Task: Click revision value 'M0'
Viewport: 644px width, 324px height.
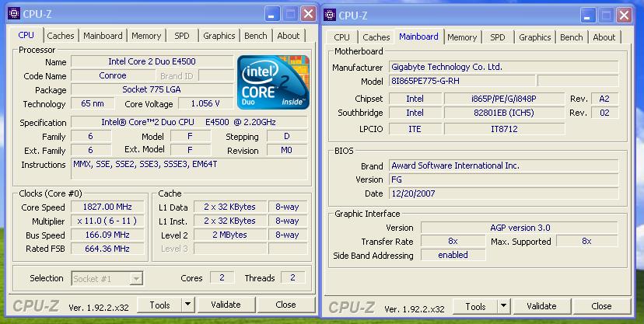Action: (x=287, y=150)
